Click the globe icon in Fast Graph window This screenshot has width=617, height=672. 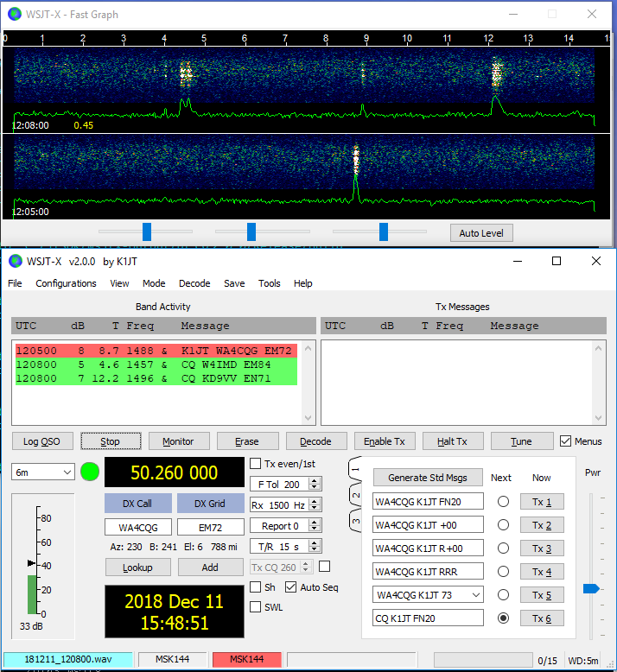(15, 14)
